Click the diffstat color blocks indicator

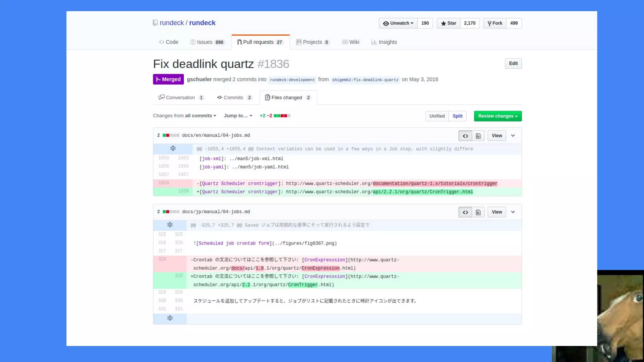coord(282,116)
